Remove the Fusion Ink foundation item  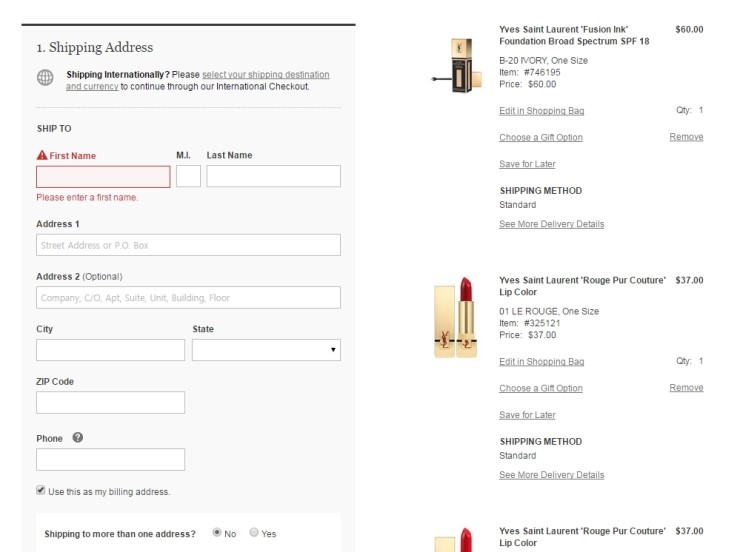(x=686, y=137)
